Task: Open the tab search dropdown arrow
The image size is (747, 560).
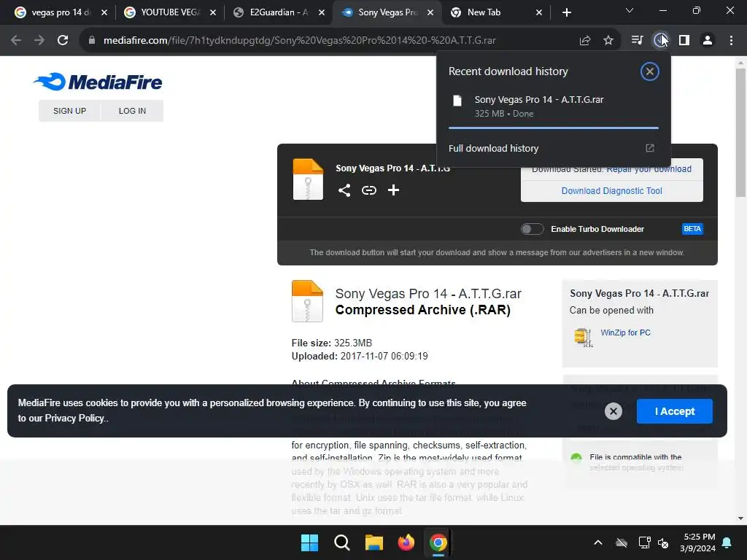Action: (x=630, y=10)
